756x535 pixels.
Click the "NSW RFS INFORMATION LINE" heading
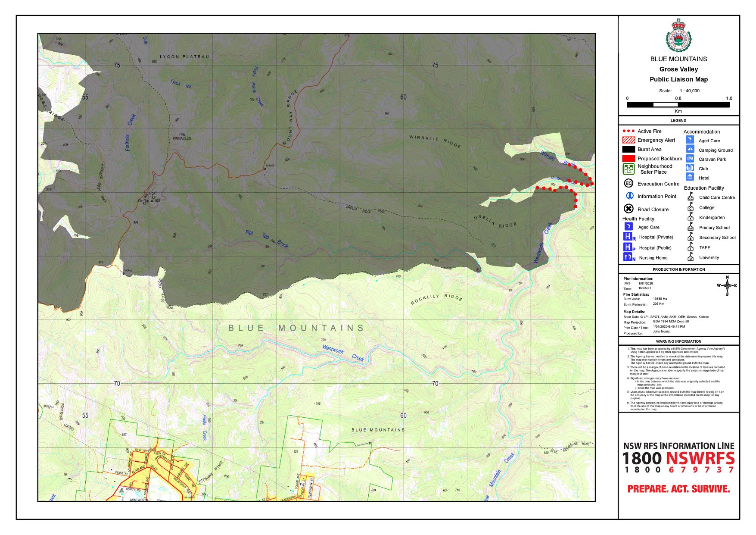[678, 446]
